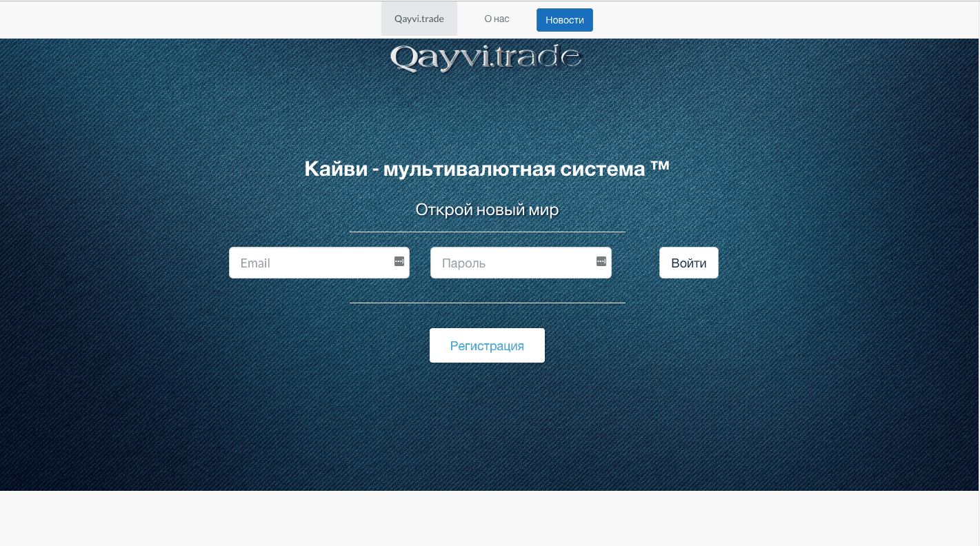
Task: Open the Регистрация registration form
Action: pyautogui.click(x=487, y=345)
